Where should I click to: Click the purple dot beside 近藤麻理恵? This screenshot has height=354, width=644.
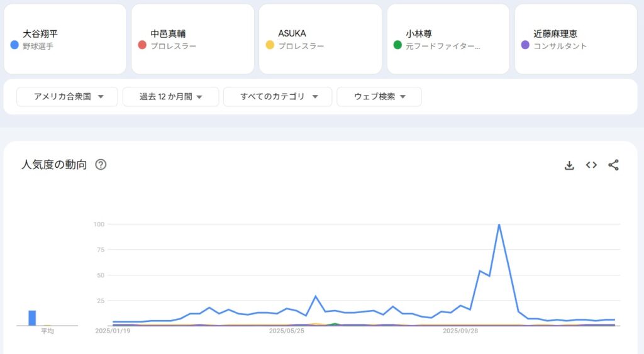point(525,45)
